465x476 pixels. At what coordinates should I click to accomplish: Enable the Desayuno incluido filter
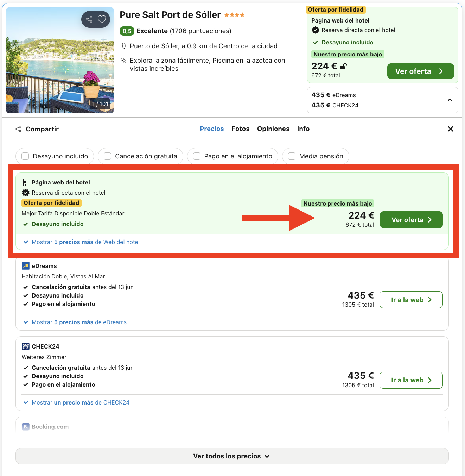(25, 156)
